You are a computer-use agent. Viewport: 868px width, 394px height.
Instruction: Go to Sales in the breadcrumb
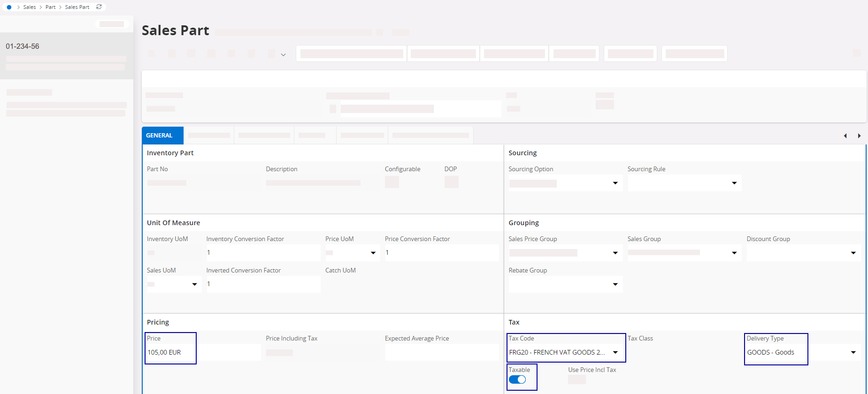click(x=30, y=7)
